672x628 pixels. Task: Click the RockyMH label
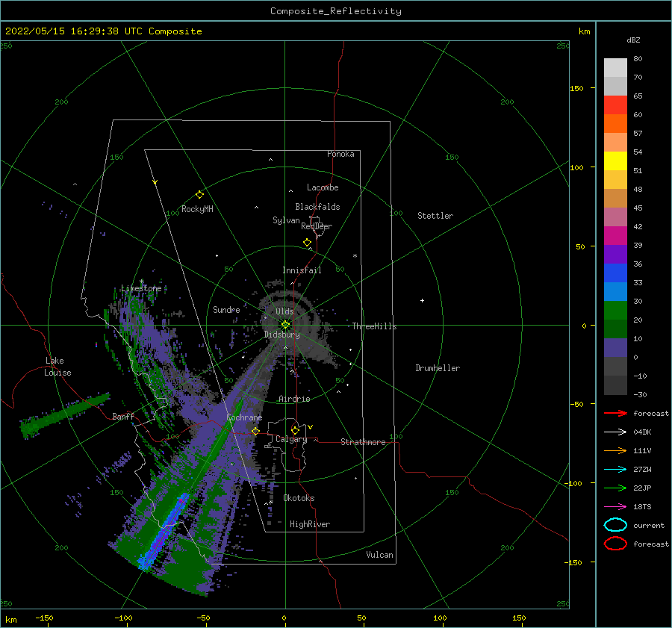197,209
